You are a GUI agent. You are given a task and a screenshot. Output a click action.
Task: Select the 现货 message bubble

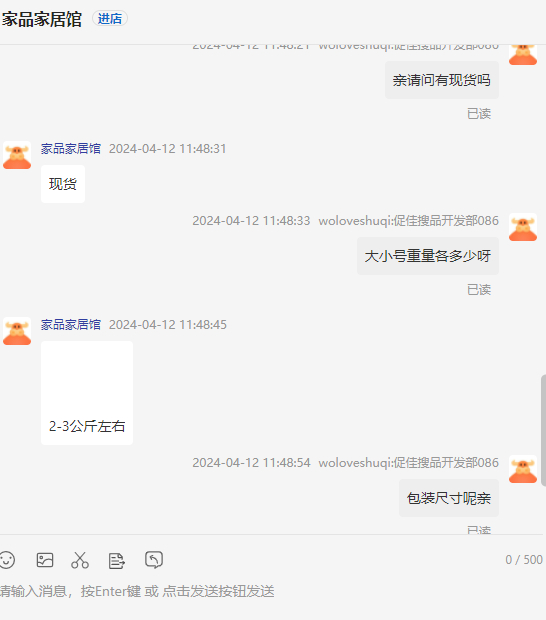63,184
